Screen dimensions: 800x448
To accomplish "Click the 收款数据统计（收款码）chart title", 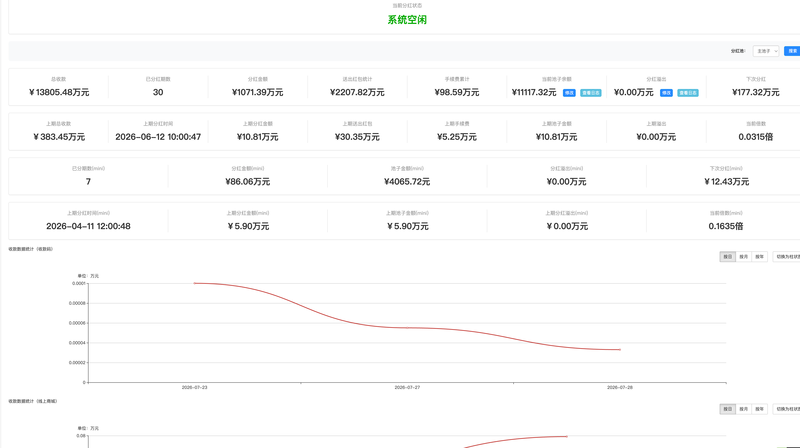I will 31,249.
